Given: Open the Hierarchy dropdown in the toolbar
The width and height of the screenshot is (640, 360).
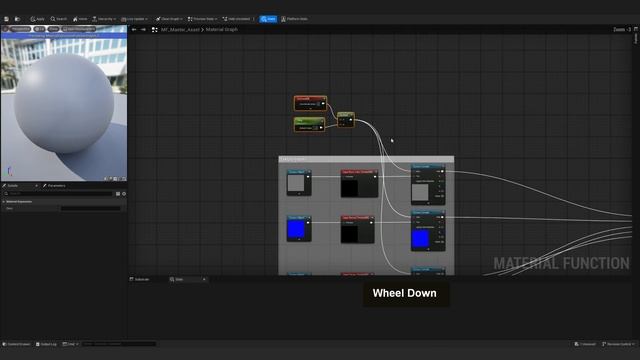Looking at the screenshot, I should click(x=104, y=19).
